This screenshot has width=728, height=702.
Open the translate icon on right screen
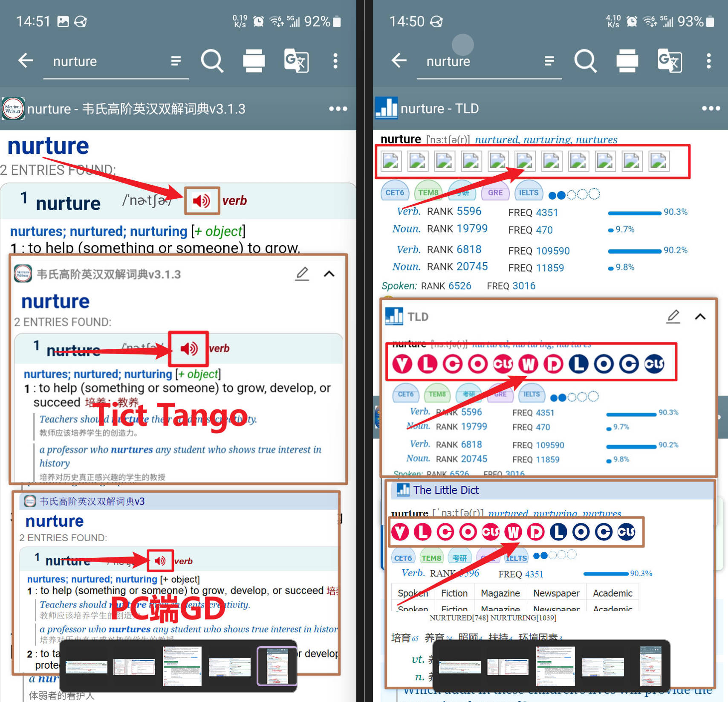click(670, 61)
